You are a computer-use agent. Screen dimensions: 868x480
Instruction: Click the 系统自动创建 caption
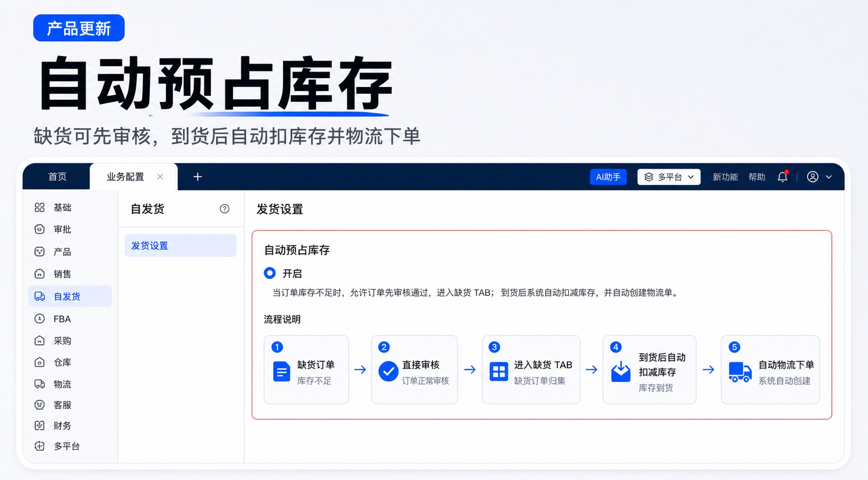(784, 381)
